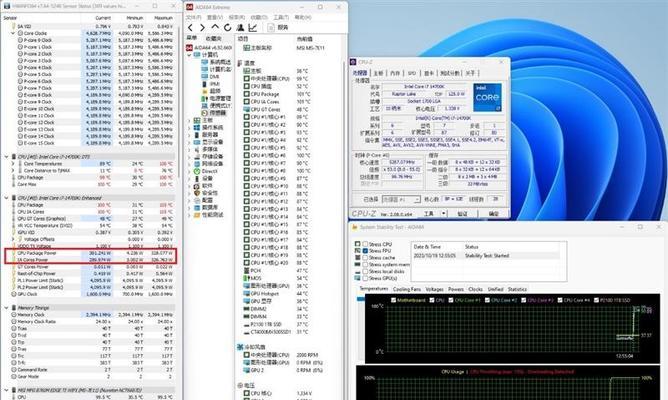The image size is (668, 400).
Task: Switch to SPD tab in CPU-Z
Action: coord(412,73)
